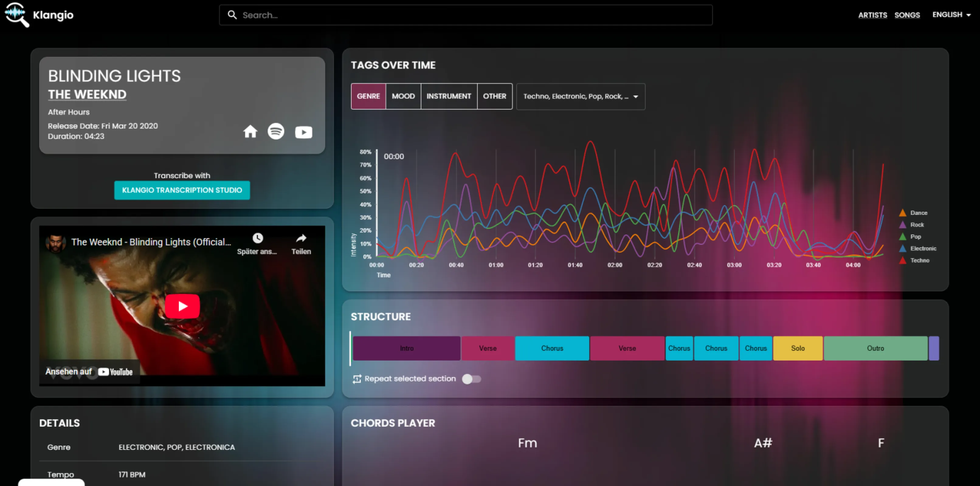Select the Instrument tab
The width and height of the screenshot is (980, 486).
[x=449, y=96]
